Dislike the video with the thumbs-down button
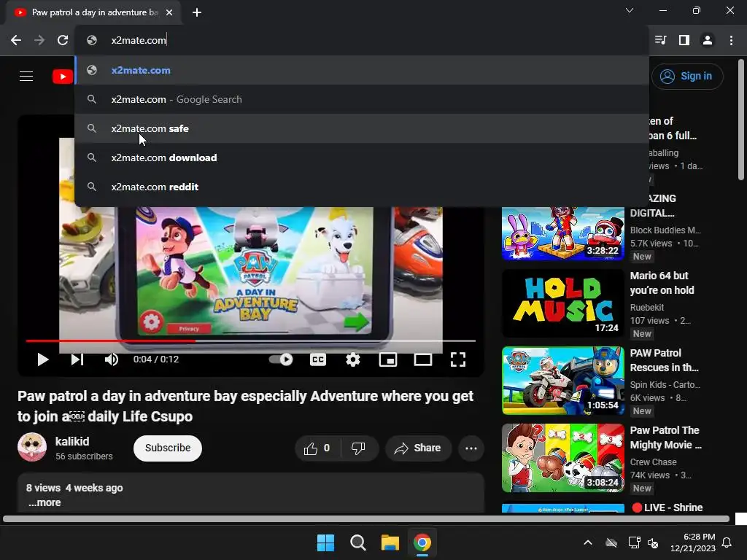 coord(359,448)
